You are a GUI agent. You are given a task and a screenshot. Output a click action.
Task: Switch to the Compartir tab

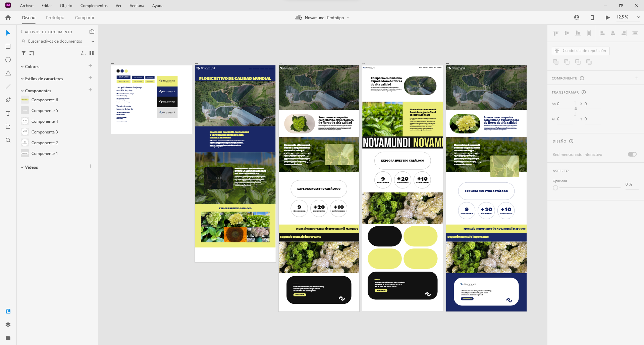click(x=85, y=17)
